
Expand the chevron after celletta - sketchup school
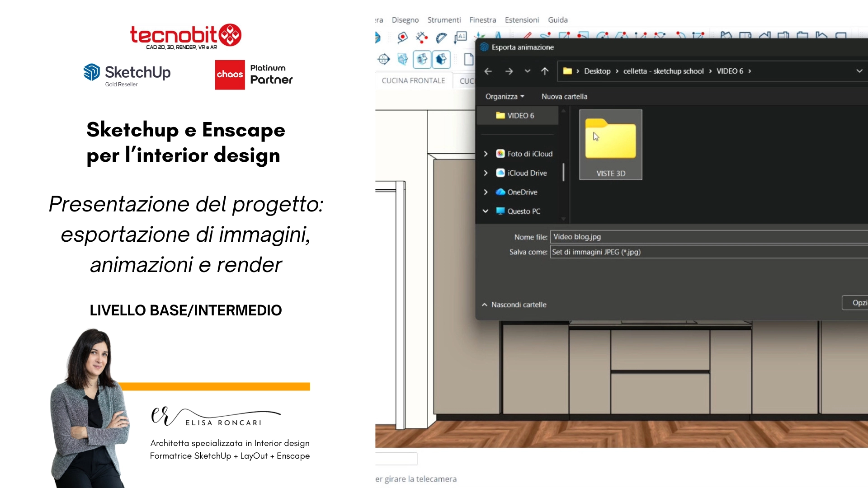710,71
